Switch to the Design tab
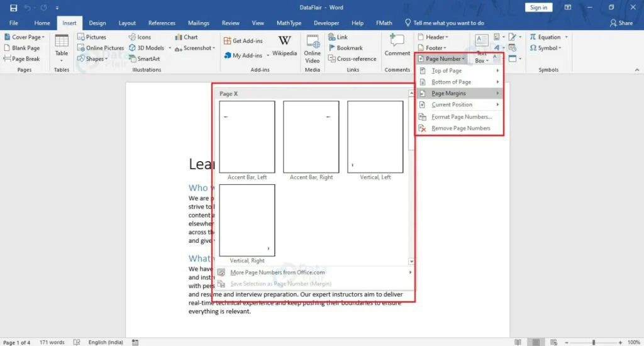This screenshot has width=644, height=346. point(97,23)
